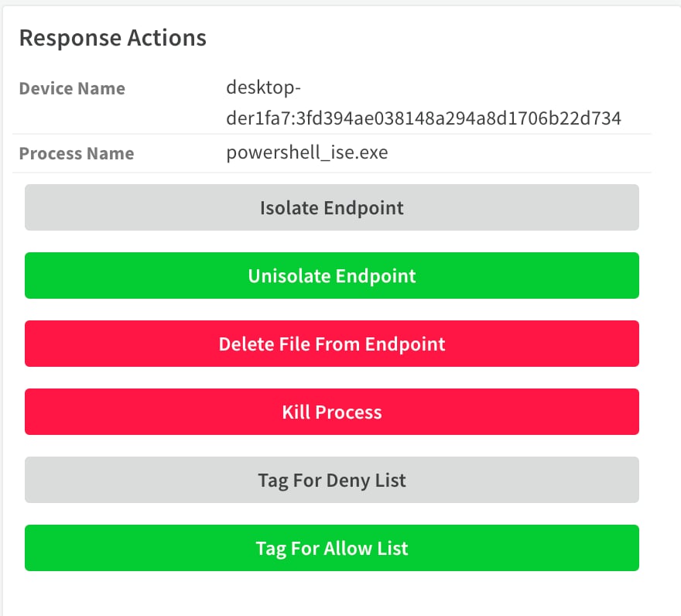Viewport: 681px width, 616px height.
Task: Choose Delete File From Endpoint
Action: [332, 344]
